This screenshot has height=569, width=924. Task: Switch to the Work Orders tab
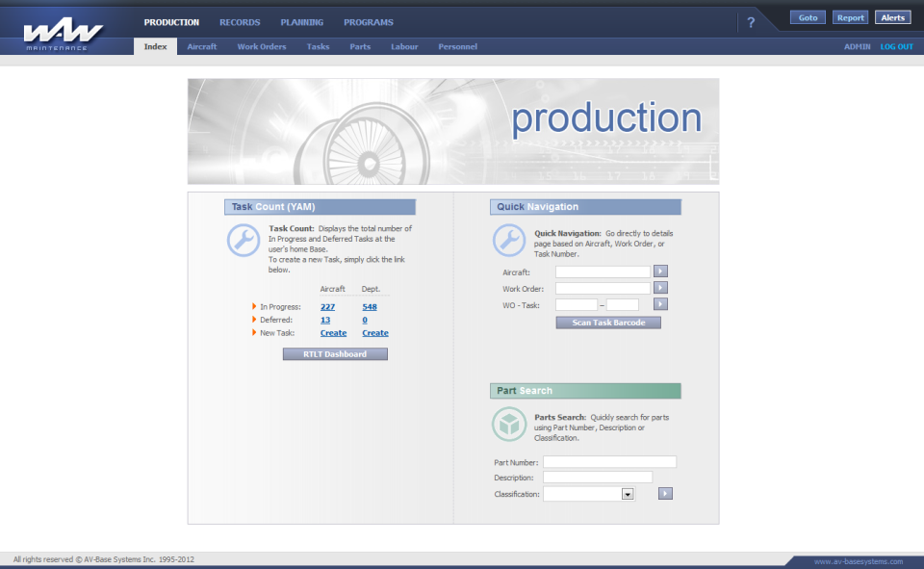(x=262, y=46)
